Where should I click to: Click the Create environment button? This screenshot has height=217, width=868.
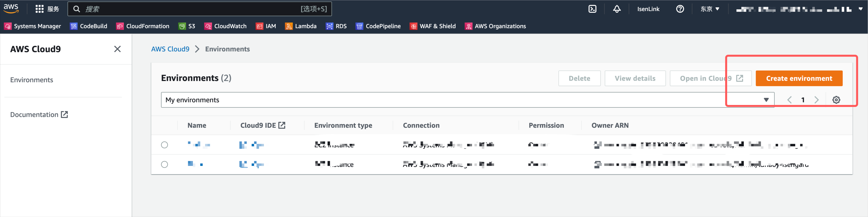click(x=799, y=78)
